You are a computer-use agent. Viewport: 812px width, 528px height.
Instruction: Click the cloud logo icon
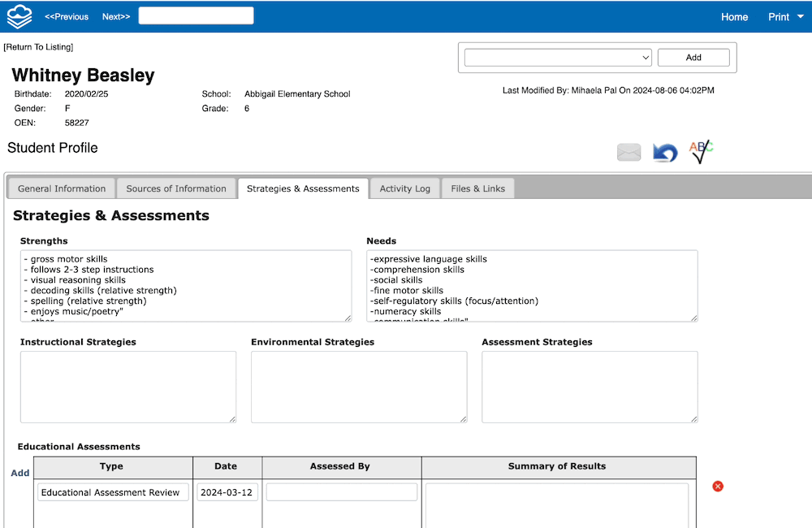click(19, 16)
